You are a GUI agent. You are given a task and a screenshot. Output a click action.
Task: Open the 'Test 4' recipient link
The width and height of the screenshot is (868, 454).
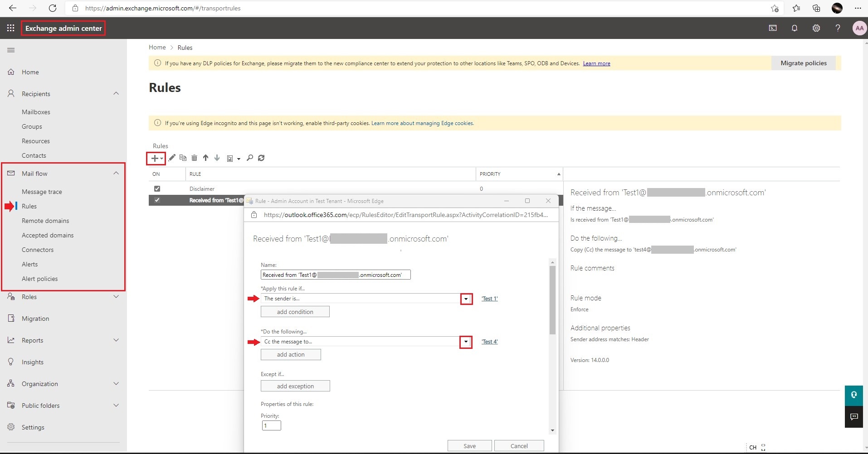[x=490, y=342]
